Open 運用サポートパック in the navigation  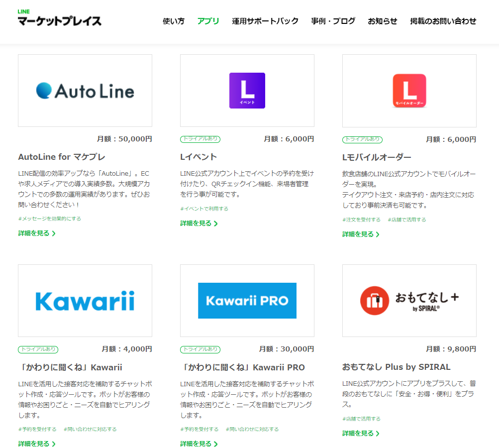click(x=265, y=21)
